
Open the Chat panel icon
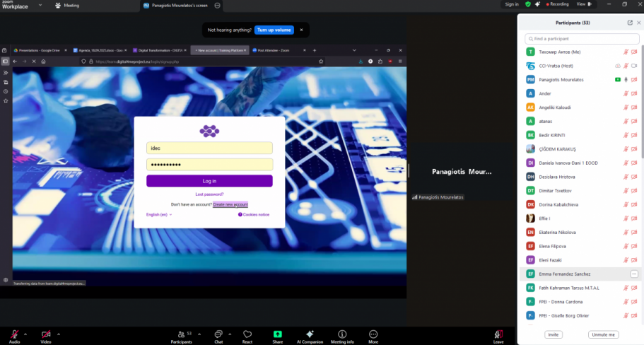click(218, 334)
